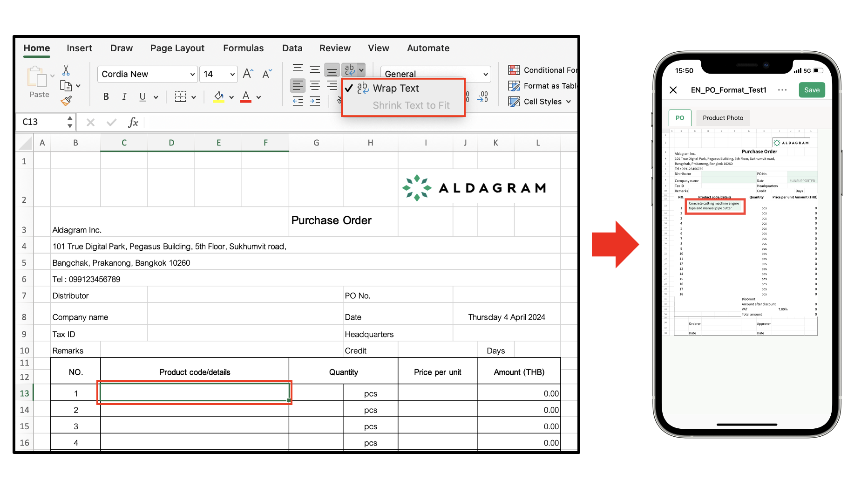868x481 pixels.
Task: Open the Cell Styles menu
Action: coord(542,102)
